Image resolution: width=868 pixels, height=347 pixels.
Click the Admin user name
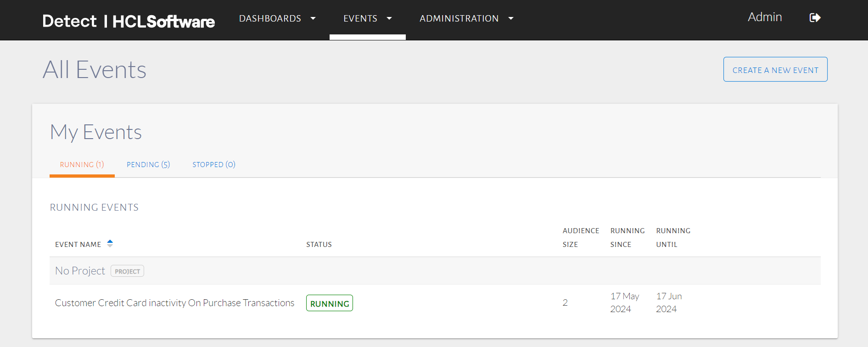tap(765, 17)
